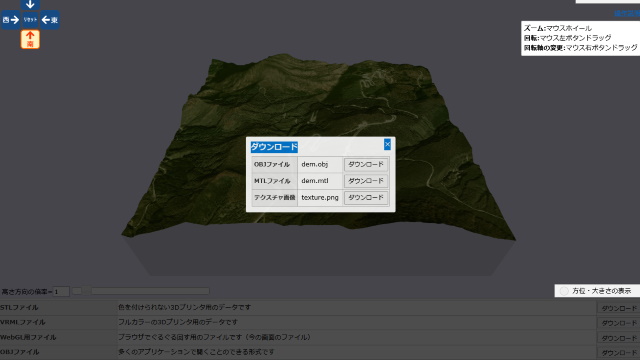Click the blue link at top right
The image size is (640, 360).
click(x=627, y=13)
